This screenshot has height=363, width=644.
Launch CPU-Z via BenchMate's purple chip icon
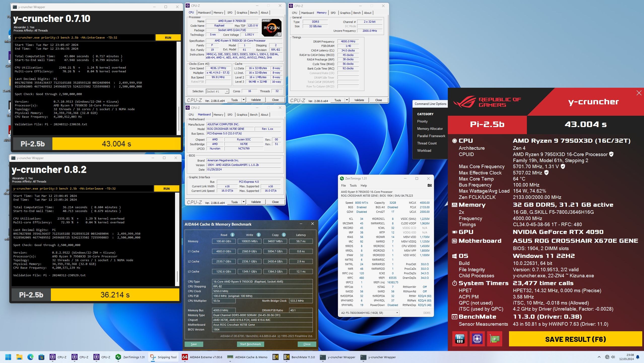(x=477, y=339)
